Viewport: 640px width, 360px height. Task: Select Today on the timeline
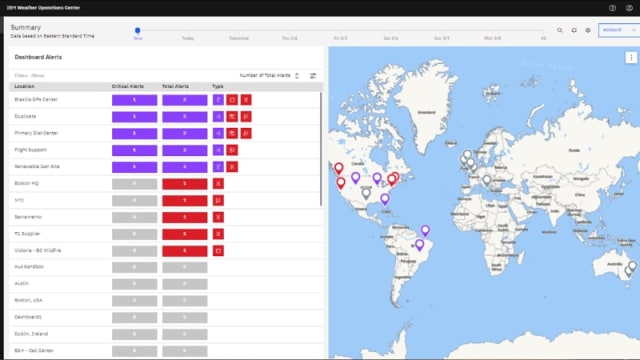point(188,38)
